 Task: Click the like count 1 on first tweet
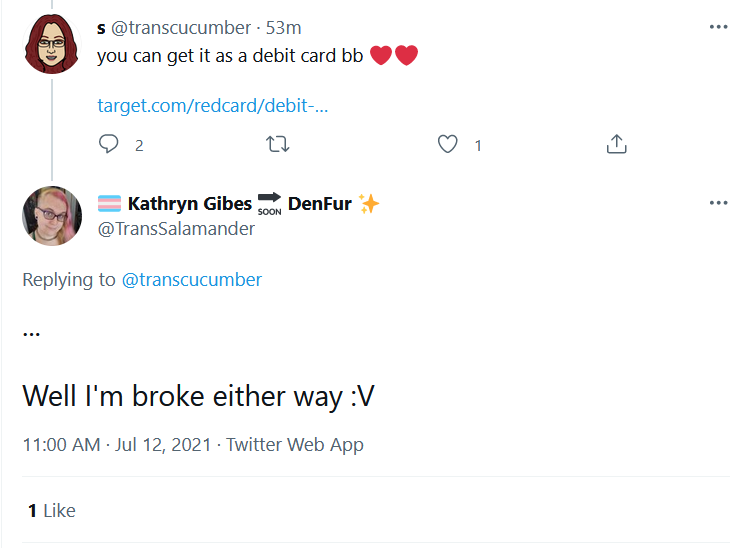(x=478, y=145)
